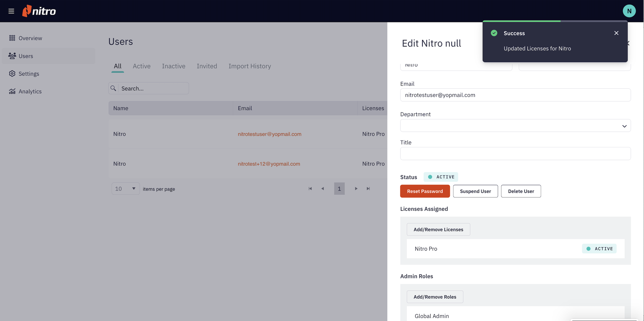Open Users in the sidebar
644x321 pixels.
tap(26, 56)
